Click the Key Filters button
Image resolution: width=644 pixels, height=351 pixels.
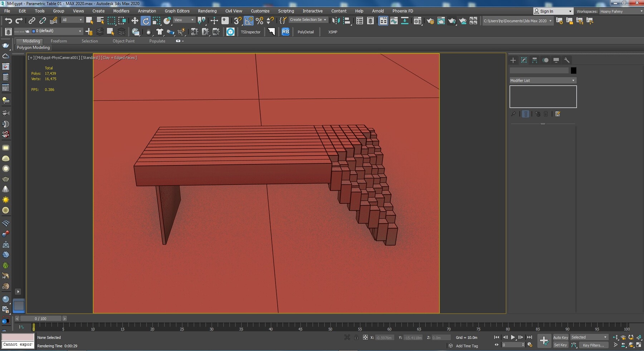pyautogui.click(x=594, y=345)
